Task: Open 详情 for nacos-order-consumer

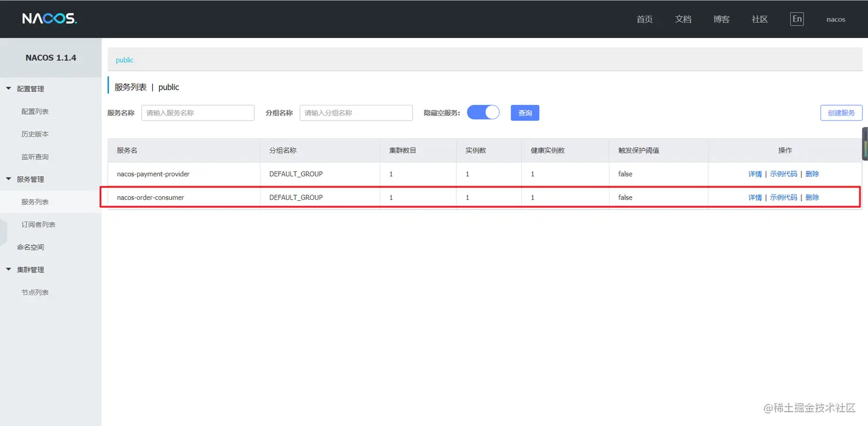Action: click(x=755, y=197)
